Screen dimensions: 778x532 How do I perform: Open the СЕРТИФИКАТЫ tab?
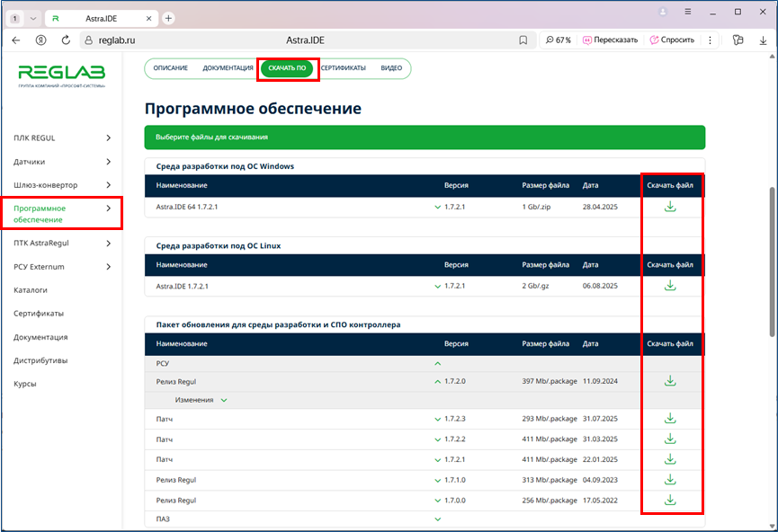[343, 68]
